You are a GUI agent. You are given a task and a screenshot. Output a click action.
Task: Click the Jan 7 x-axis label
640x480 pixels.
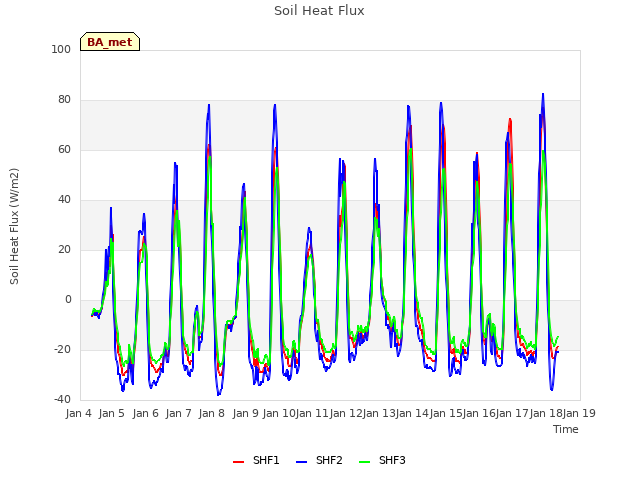pyautogui.click(x=178, y=413)
